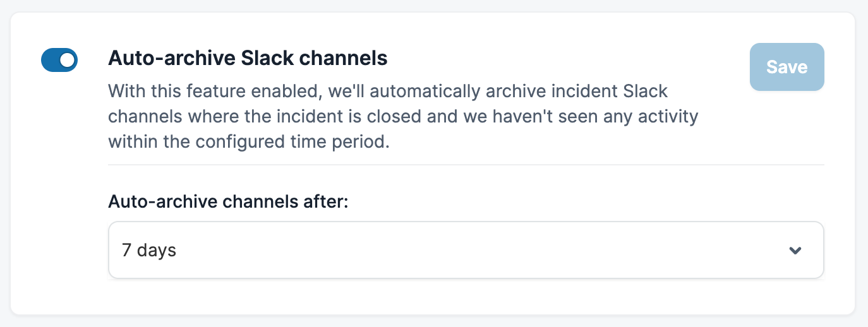Click the 'channels where the incident is closed' line
Viewport: 868px width, 327px height.
[x=403, y=116]
